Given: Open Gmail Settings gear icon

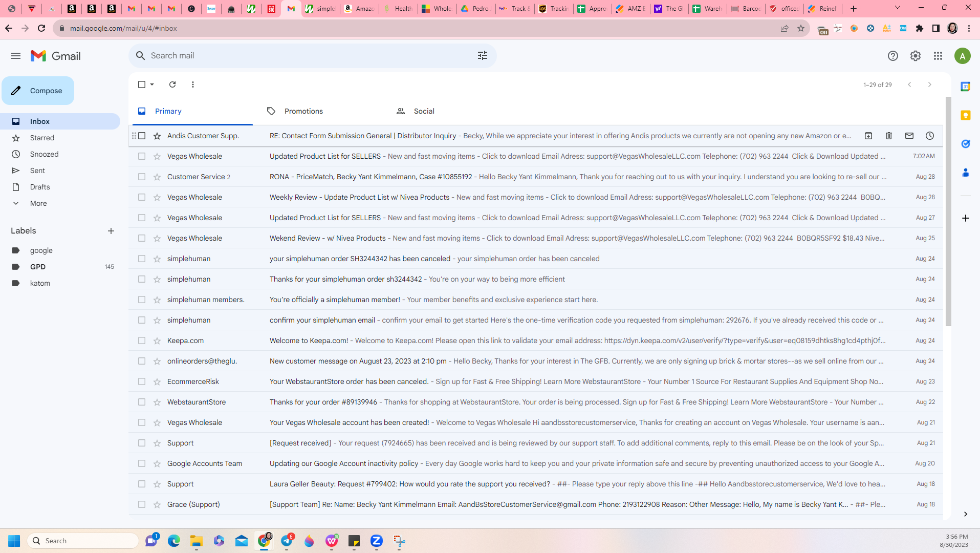Looking at the screenshot, I should click(916, 56).
